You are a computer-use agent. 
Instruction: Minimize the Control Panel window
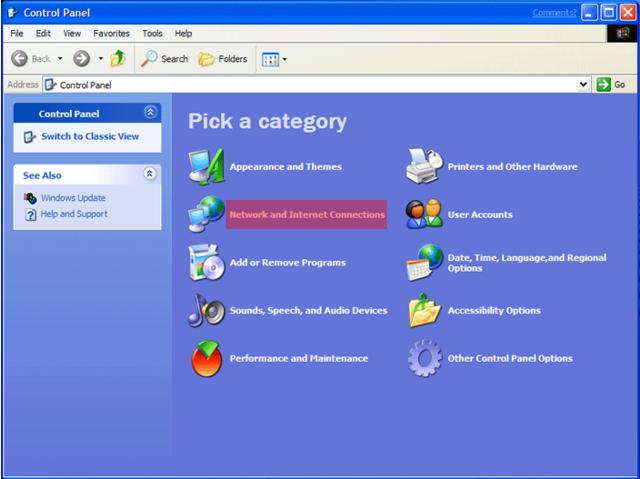coord(589,12)
